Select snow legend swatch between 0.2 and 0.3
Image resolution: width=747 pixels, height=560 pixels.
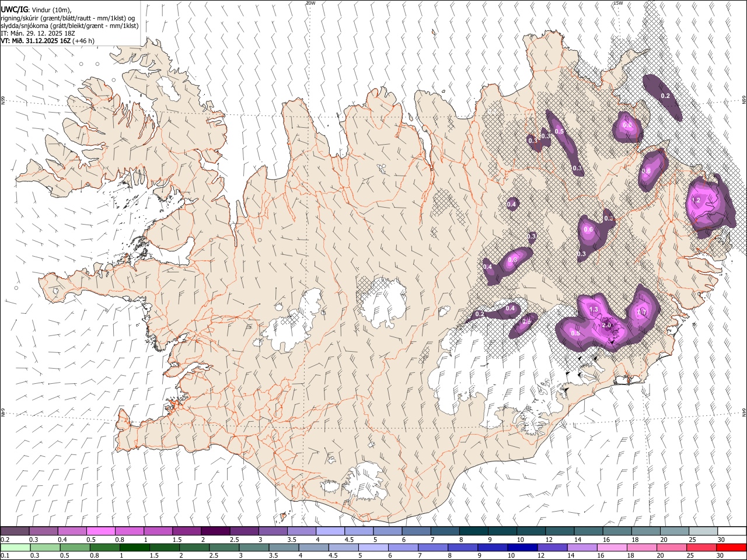pyautogui.click(x=15, y=531)
